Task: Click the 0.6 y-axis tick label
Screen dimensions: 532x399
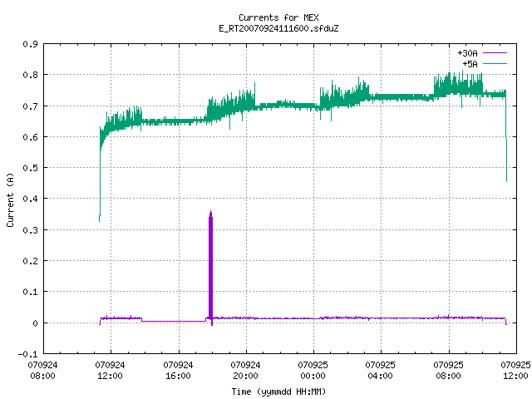Action: coord(30,137)
